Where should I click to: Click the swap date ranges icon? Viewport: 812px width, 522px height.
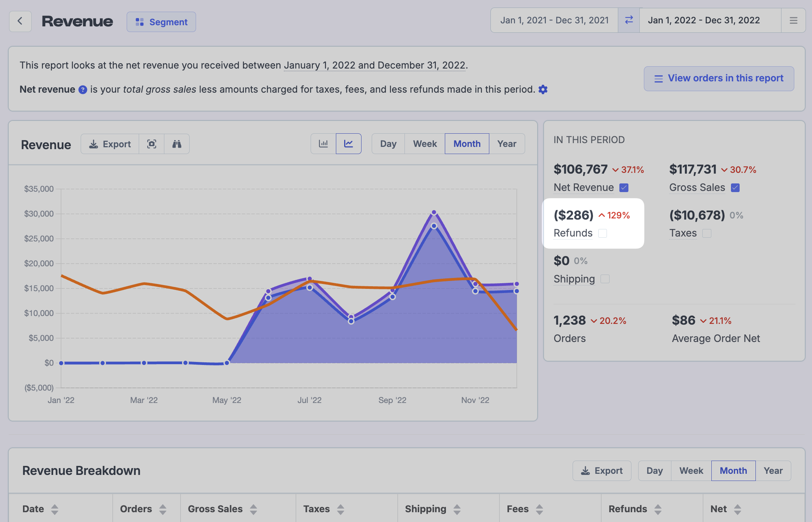pyautogui.click(x=628, y=20)
